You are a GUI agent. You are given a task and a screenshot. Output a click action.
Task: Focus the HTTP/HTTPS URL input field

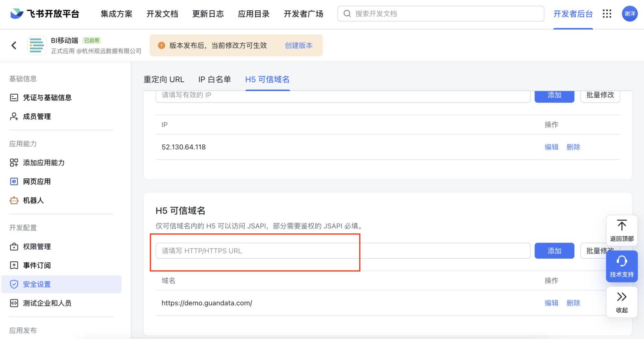click(x=342, y=251)
